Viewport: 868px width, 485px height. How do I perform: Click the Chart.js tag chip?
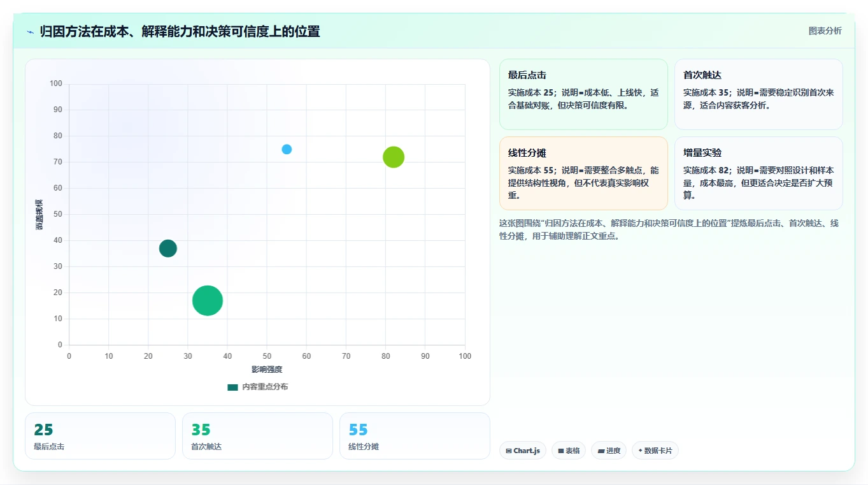(x=523, y=451)
